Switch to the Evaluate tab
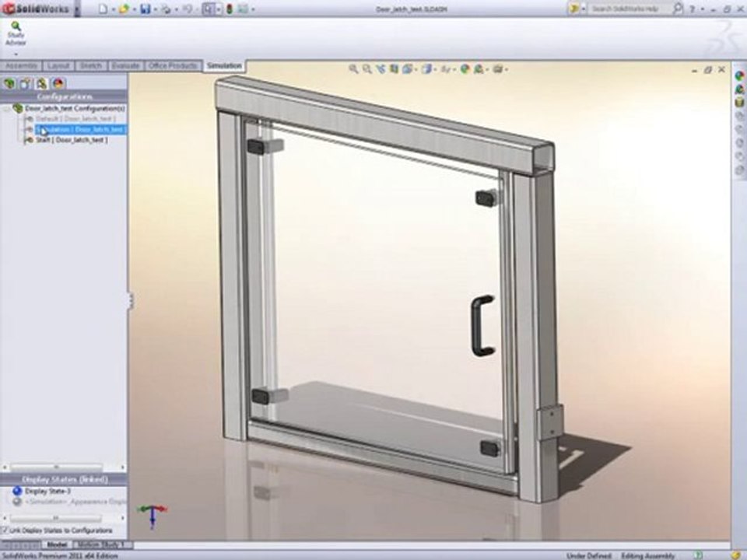 (x=125, y=65)
